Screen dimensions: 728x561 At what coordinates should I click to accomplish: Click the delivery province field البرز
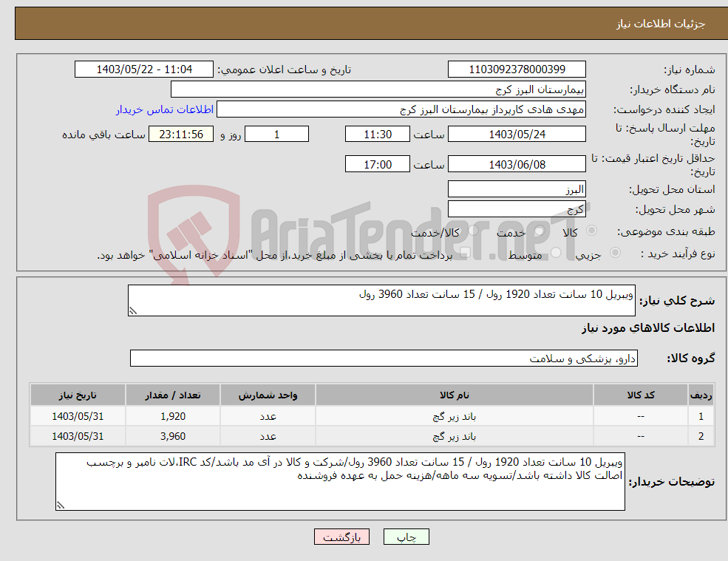pos(517,189)
